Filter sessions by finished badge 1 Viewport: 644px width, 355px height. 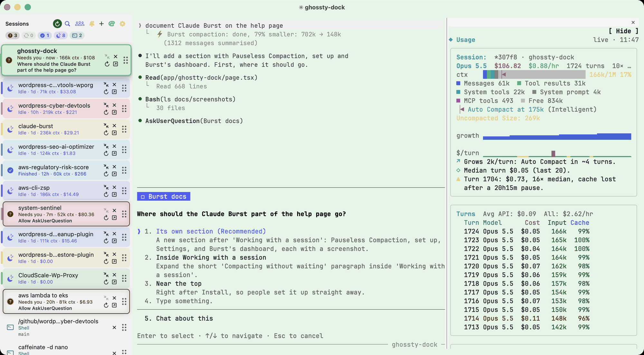point(45,35)
